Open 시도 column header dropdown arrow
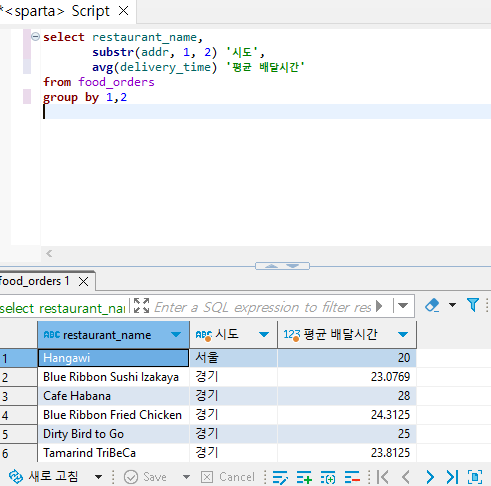The width and height of the screenshot is (491, 486). 264,334
